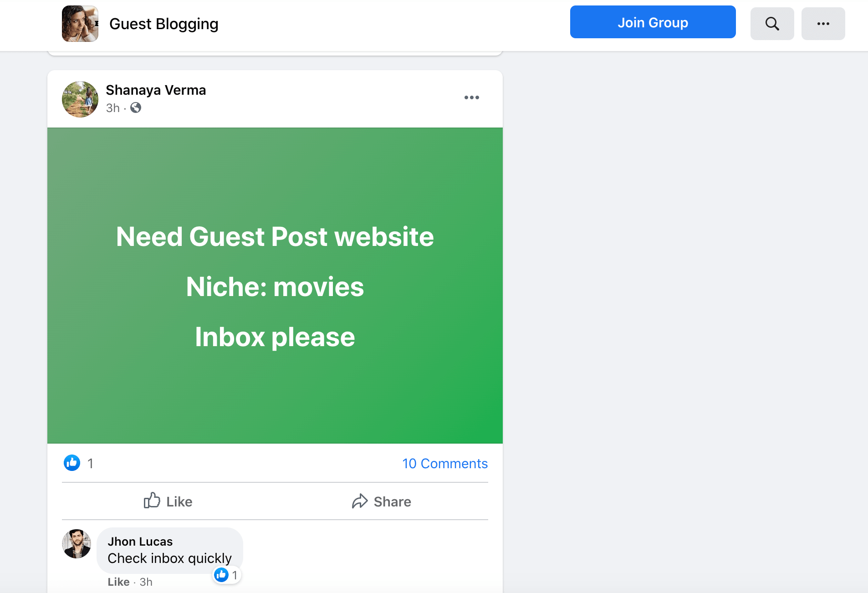This screenshot has width=868, height=593.
Task: Open the Jhon Lucas commenter name
Action: point(140,541)
